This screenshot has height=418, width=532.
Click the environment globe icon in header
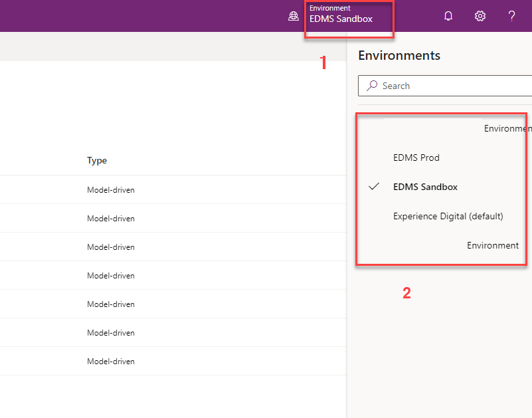293,17
